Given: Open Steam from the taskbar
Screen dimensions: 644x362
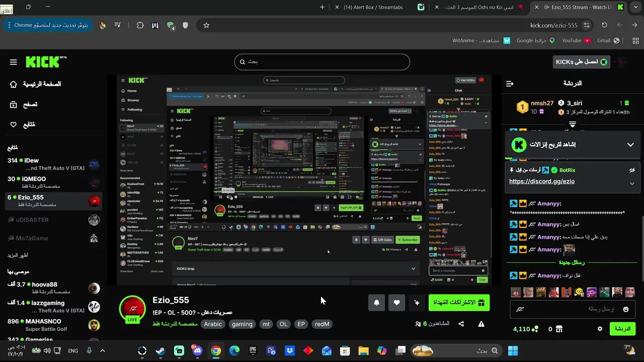Looking at the screenshot, I should tap(160, 350).
